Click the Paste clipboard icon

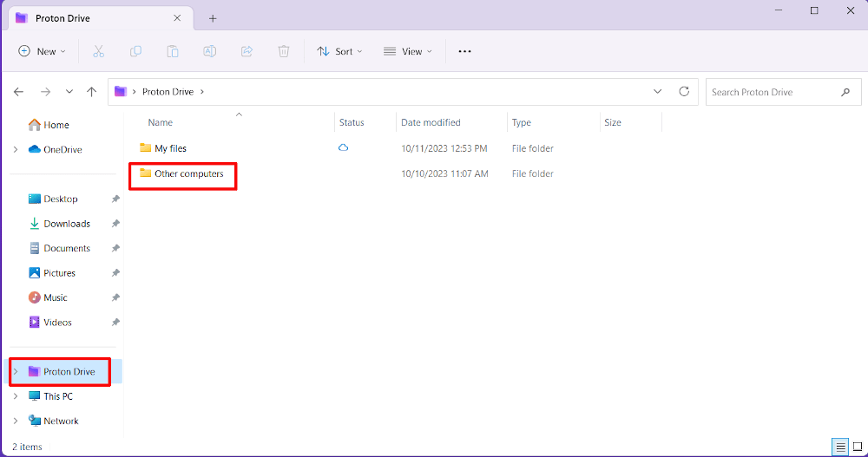[173, 51]
